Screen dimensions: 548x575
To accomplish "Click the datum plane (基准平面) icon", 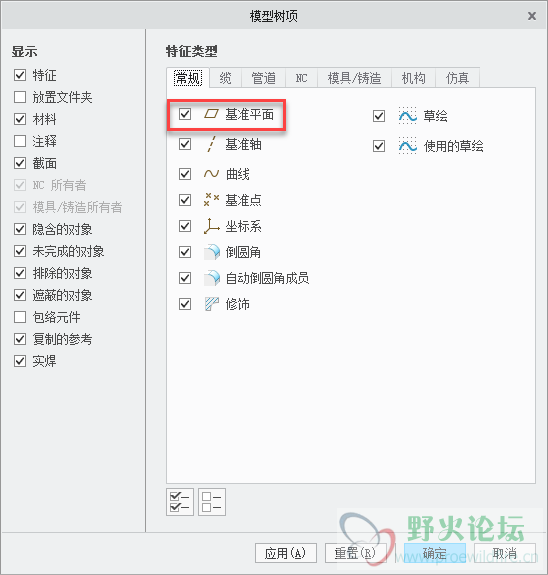I will [211, 114].
